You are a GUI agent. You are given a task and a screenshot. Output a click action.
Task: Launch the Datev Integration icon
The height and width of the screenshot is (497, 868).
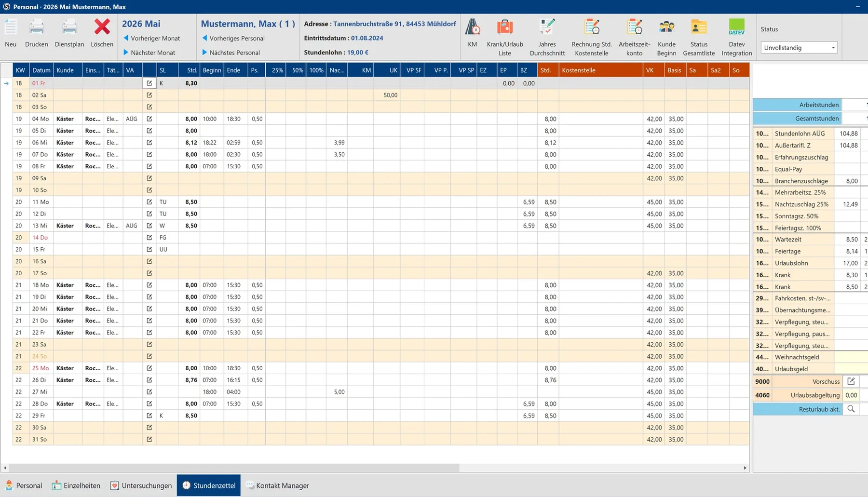737,27
